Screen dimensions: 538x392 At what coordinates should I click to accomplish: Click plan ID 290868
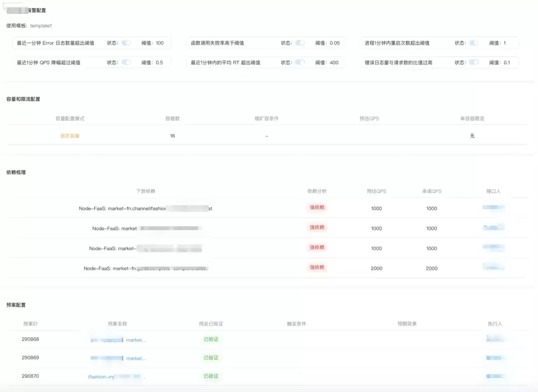(30, 339)
